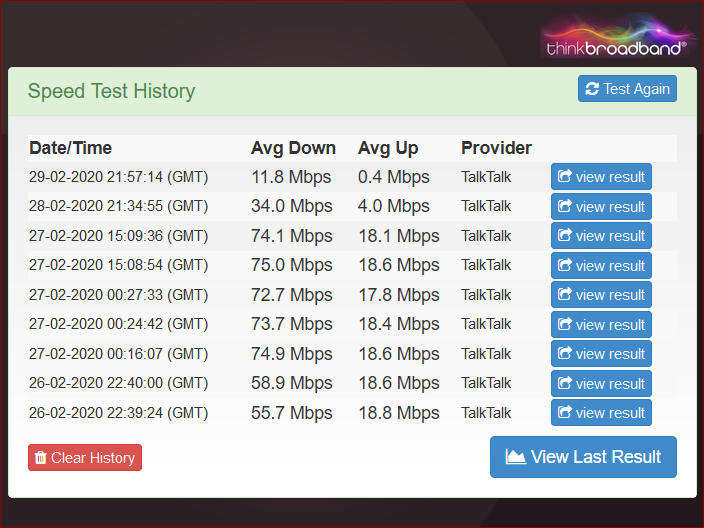This screenshot has width=704, height=528.
Task: Click the View Last Result button
Action: [x=583, y=457]
